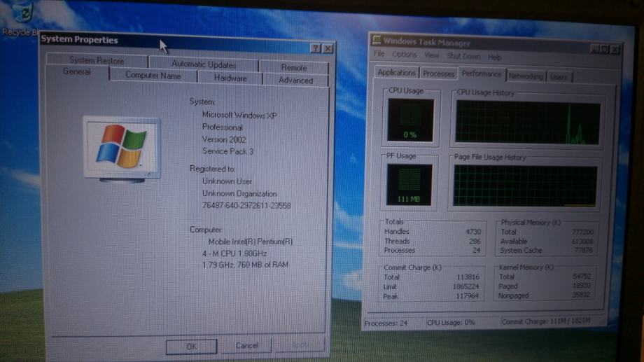This screenshot has width=644, height=362.
Task: Switch to the Applications tab
Action: (396, 72)
